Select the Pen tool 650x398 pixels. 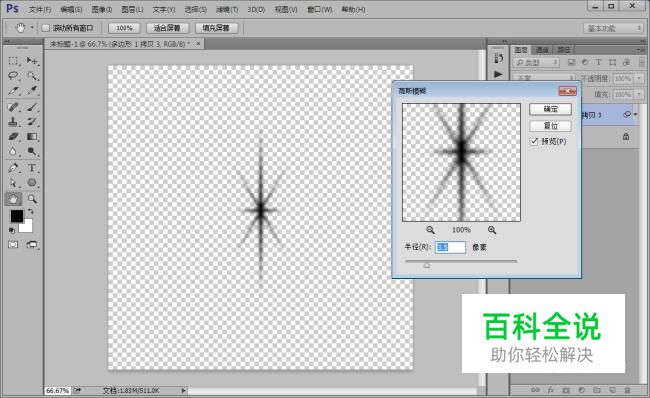tap(13, 168)
